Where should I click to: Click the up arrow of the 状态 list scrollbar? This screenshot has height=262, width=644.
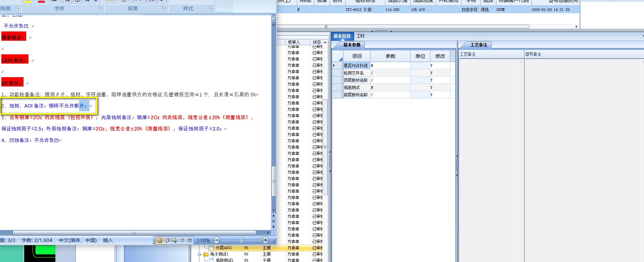click(x=325, y=42)
